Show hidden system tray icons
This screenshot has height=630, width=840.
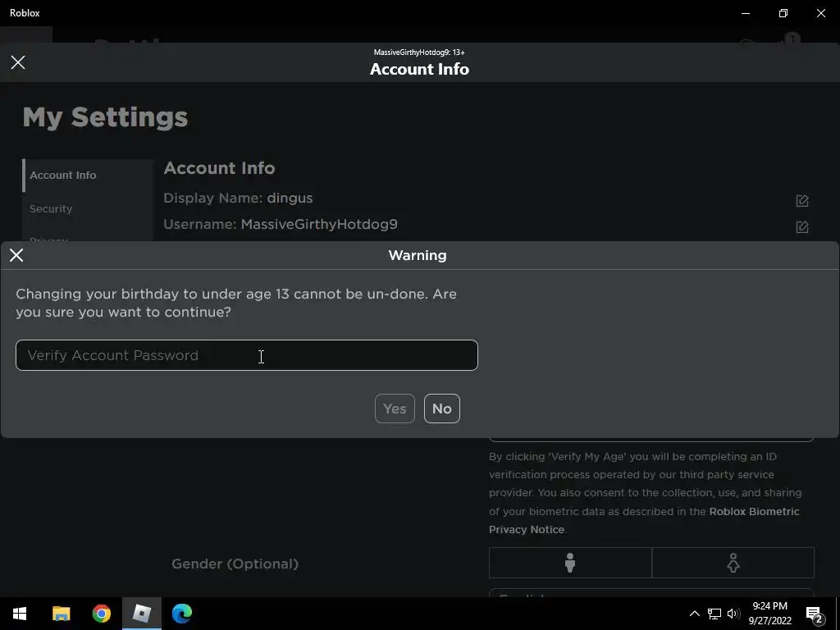click(694, 614)
